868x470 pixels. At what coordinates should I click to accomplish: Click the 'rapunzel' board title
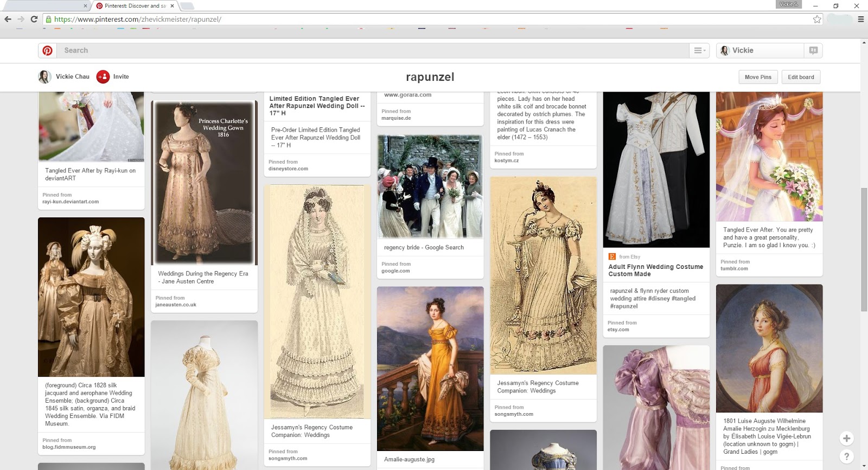[430, 77]
